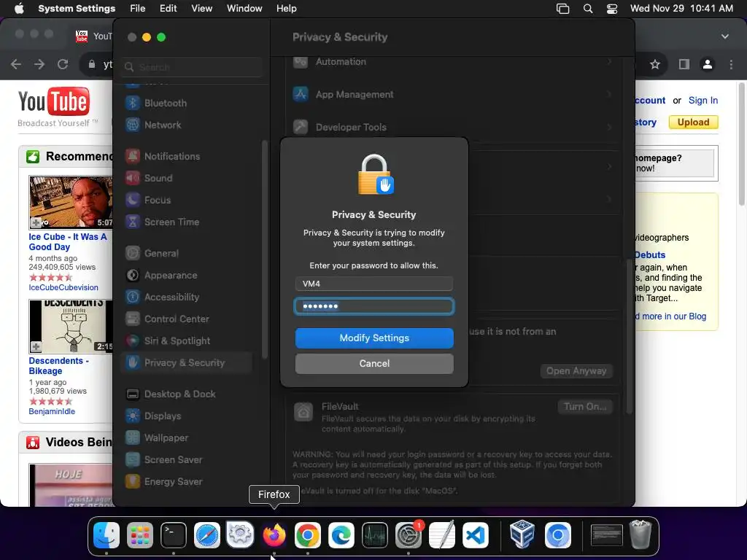Click FileVault Turn On button
Screen dimensions: 747x560
[x=584, y=407]
